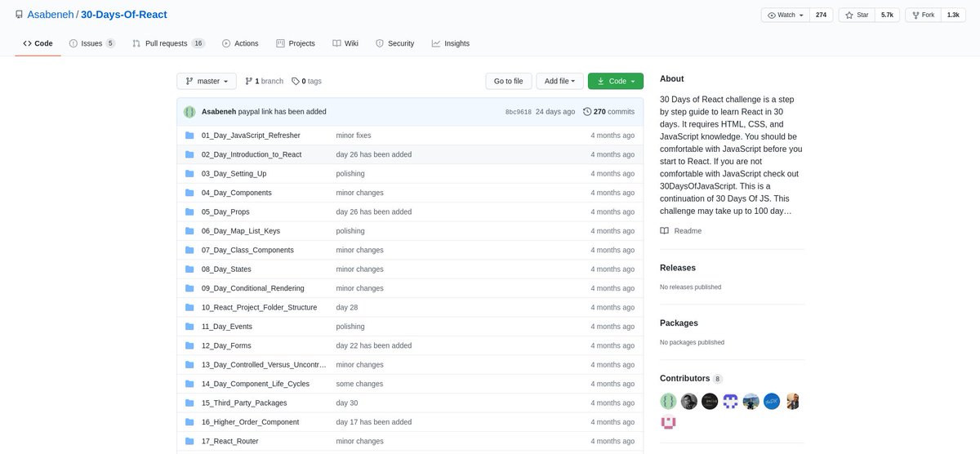Open the 11_Day_Events folder

click(x=227, y=327)
